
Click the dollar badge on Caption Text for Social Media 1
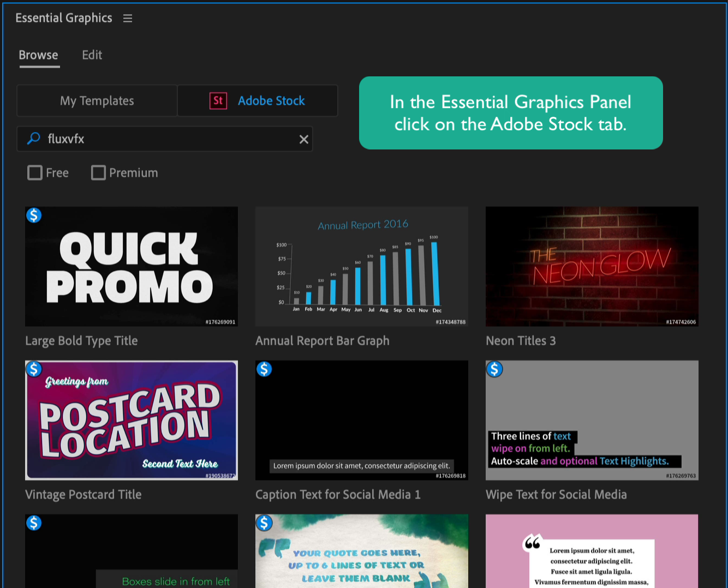(x=264, y=369)
